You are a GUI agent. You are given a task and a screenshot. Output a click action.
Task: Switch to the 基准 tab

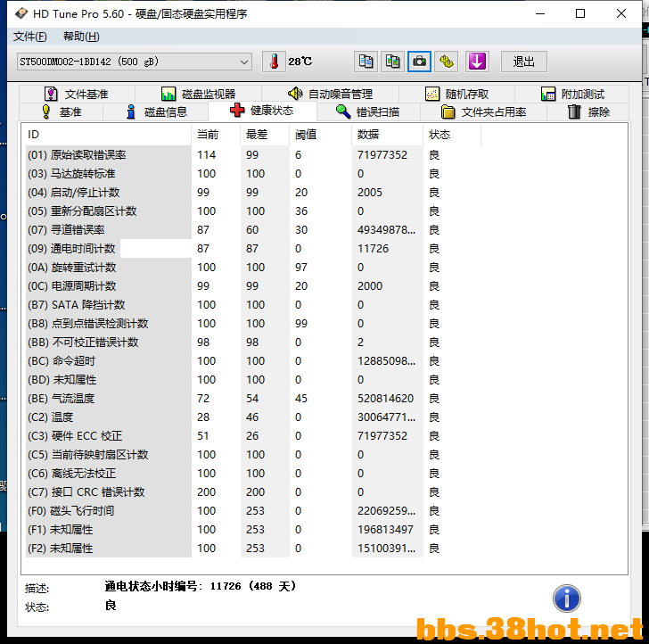pos(62,111)
